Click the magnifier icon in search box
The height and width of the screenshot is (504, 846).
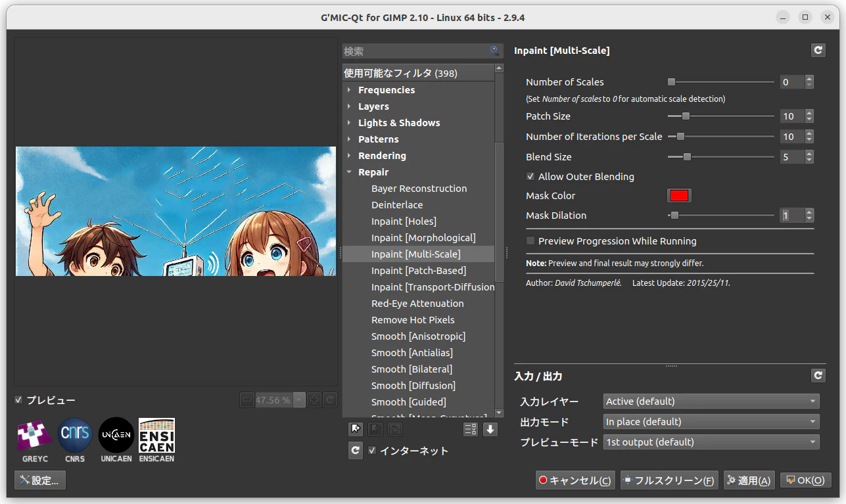pos(494,51)
